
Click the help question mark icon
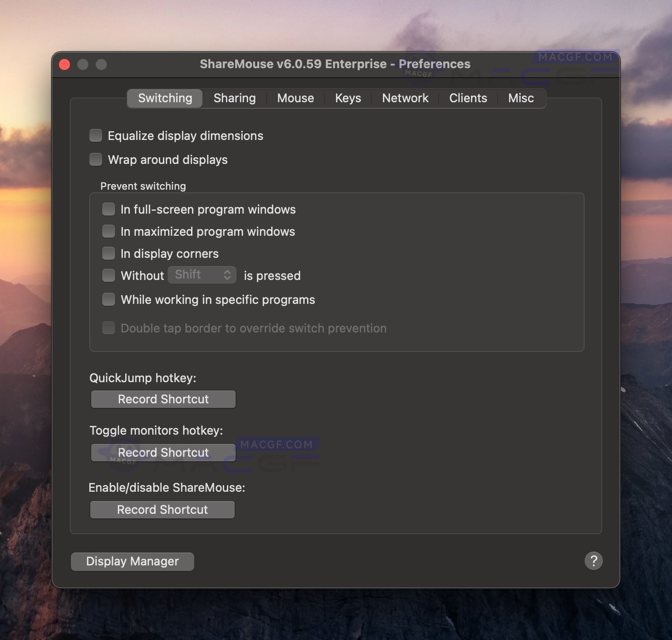593,561
